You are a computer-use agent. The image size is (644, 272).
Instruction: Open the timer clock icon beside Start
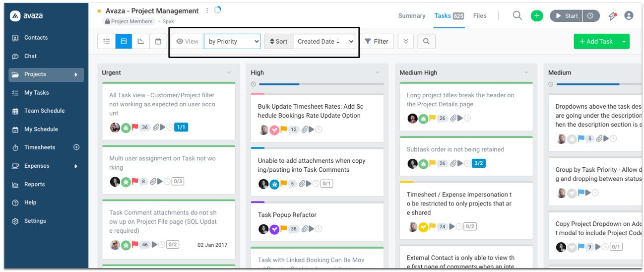coord(590,16)
